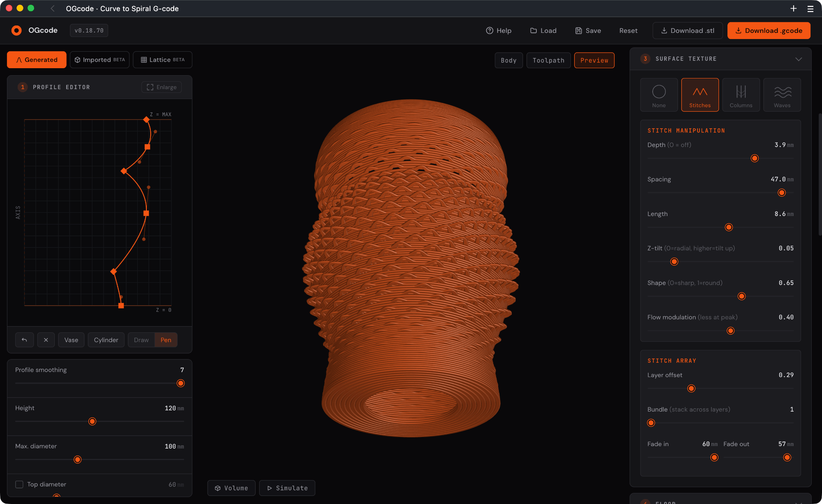Go back with the title bar chevron

coord(52,9)
